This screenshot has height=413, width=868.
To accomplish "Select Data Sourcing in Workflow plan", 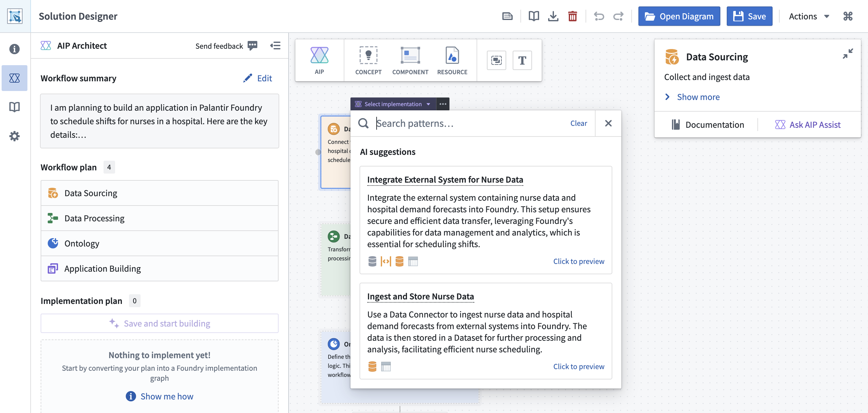I will tap(159, 193).
